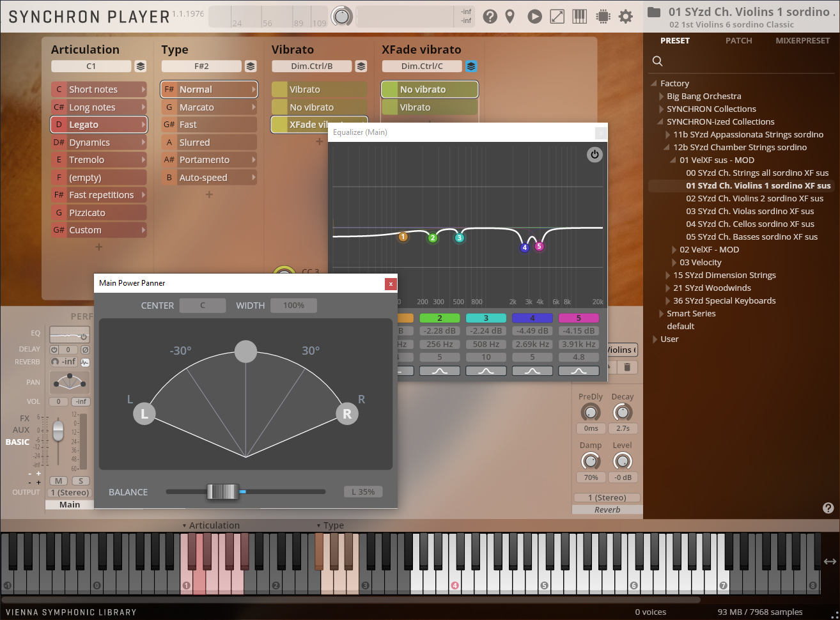840x620 pixels.
Task: Click the location pin icon in toolbar
Action: click(510, 17)
